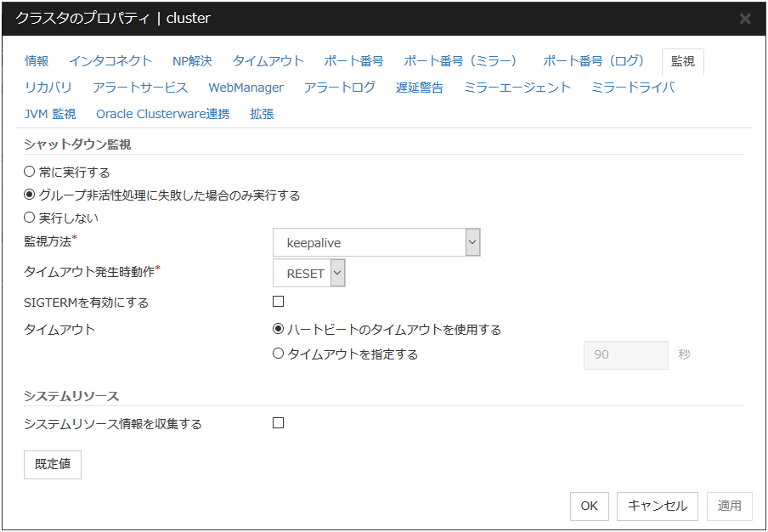Screen dimensions: 768x532
Task: Close the cluster properties dialog
Action: click(744, 19)
